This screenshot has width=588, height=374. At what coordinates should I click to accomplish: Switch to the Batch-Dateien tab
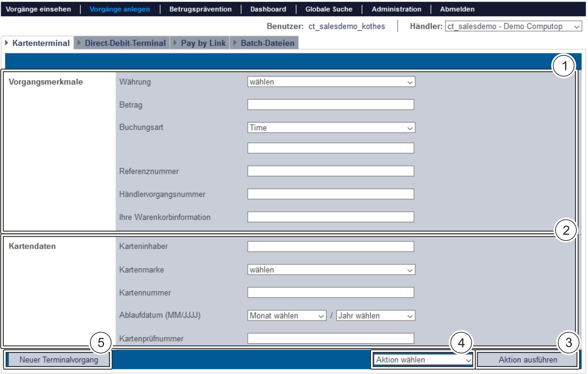pyautogui.click(x=267, y=43)
